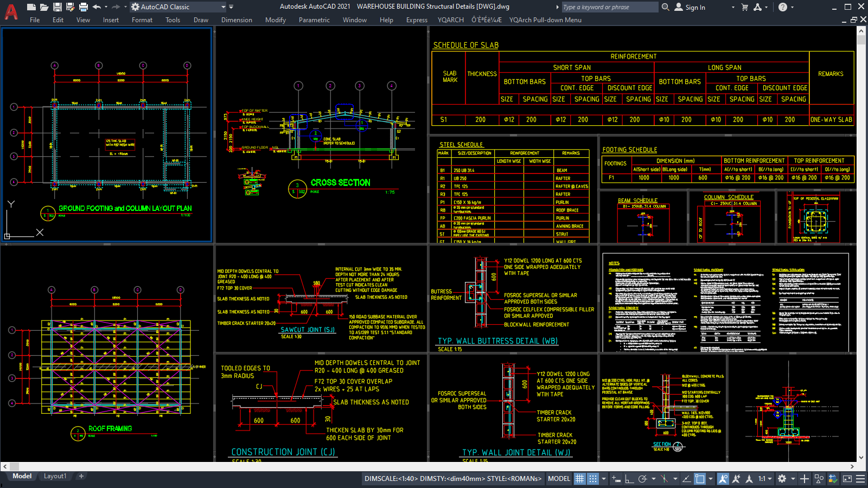
Task: Switch to the Layout1 tab
Action: point(55,476)
